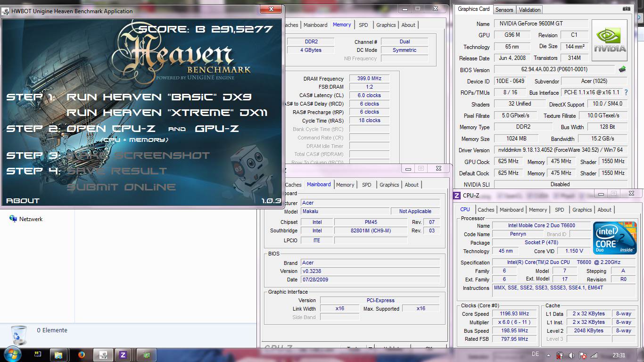Viewport: 644px width, 362px height.
Task: Run Heaven "Basic" DX9 benchmark
Action: (159, 97)
